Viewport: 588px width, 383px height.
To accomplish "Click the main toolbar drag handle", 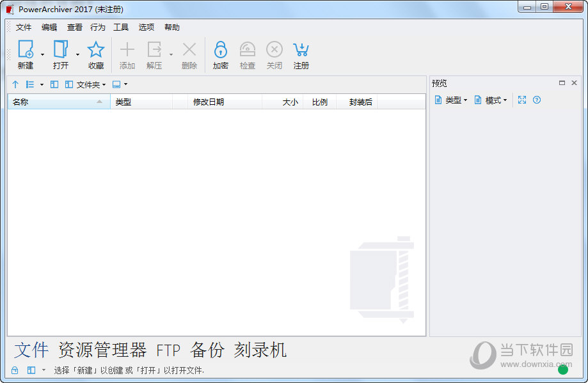I will click(x=9, y=55).
